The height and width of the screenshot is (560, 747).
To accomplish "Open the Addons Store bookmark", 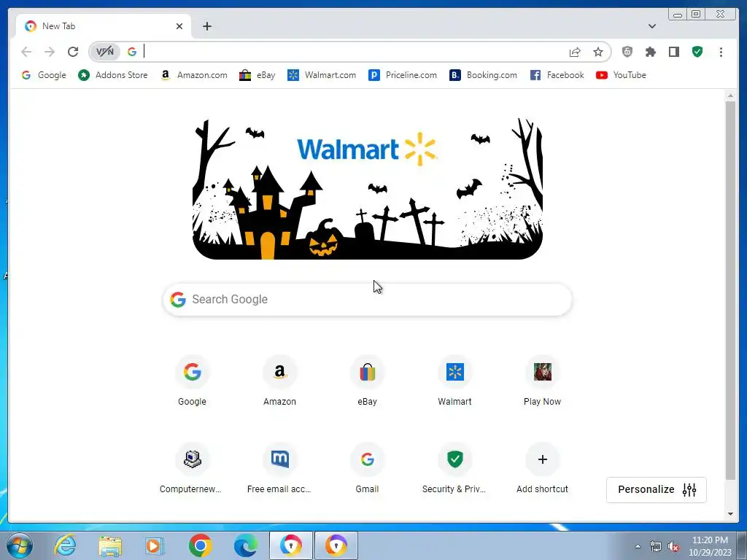I will [113, 75].
